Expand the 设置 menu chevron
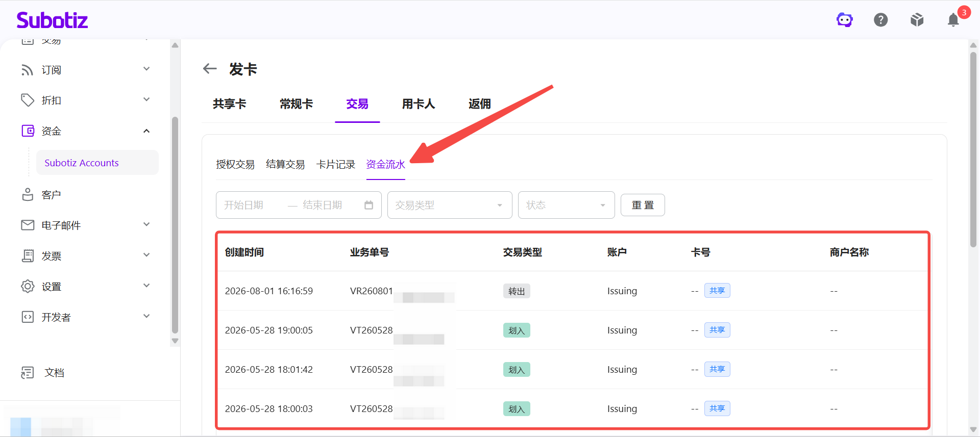The image size is (980, 437). click(146, 286)
